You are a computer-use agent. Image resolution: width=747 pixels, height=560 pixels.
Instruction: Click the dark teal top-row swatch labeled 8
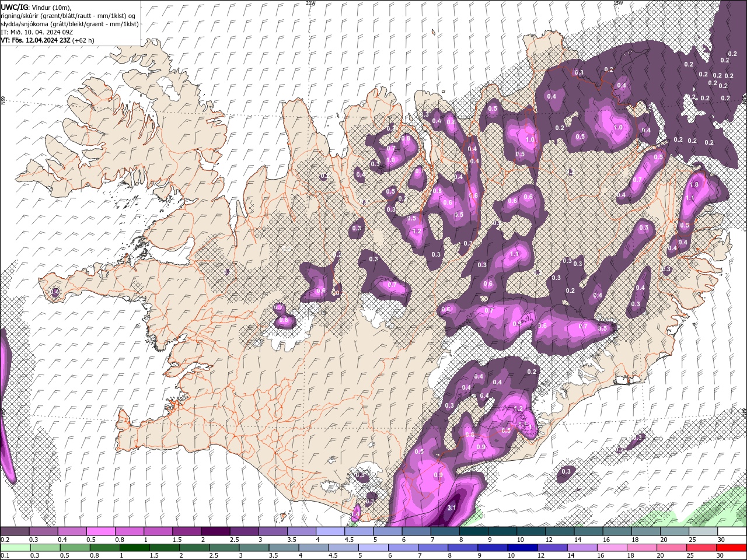pyautogui.click(x=473, y=531)
